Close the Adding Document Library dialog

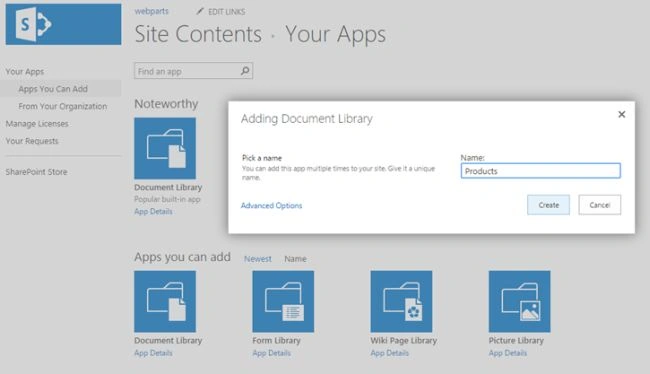(621, 114)
